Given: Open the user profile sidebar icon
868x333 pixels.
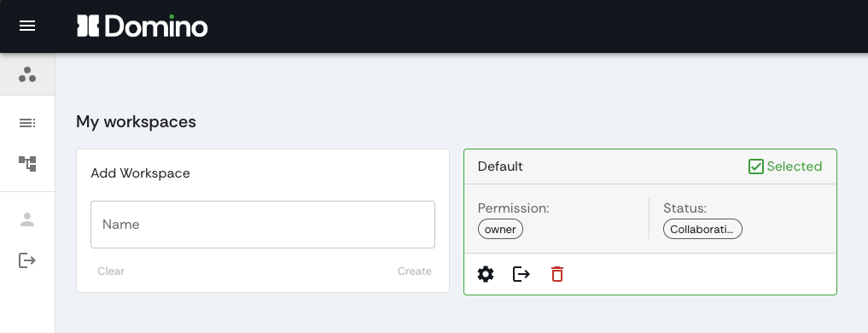Looking at the screenshot, I should 27,220.
